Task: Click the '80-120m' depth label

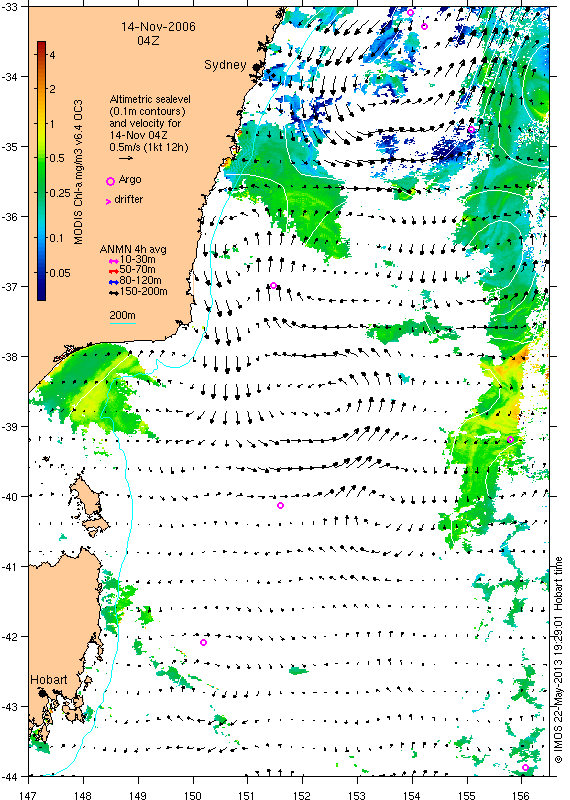Action: tap(141, 281)
